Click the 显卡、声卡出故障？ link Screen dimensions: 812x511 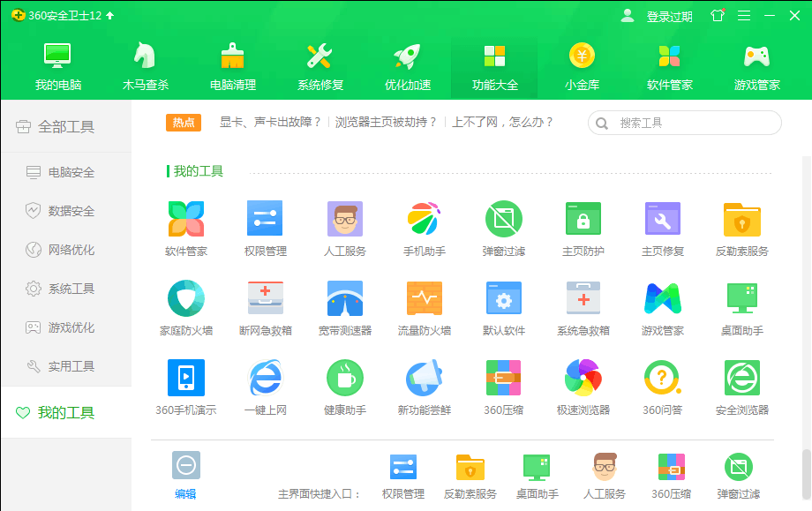[x=270, y=122]
